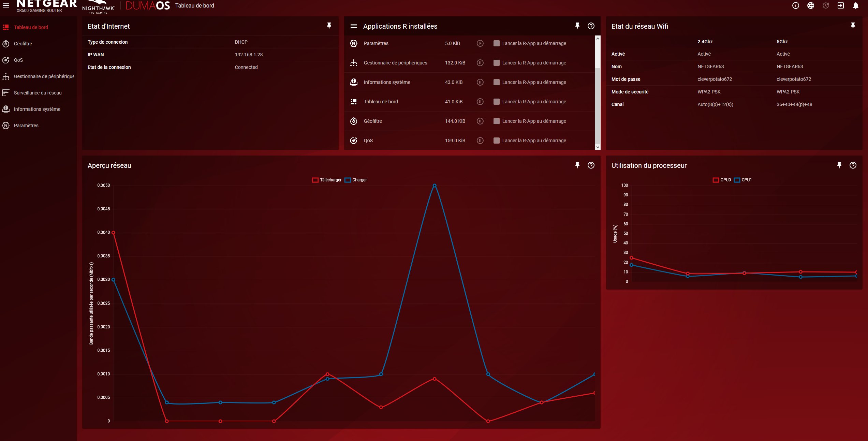
Task: Click the notification bell icon
Action: [x=855, y=5]
